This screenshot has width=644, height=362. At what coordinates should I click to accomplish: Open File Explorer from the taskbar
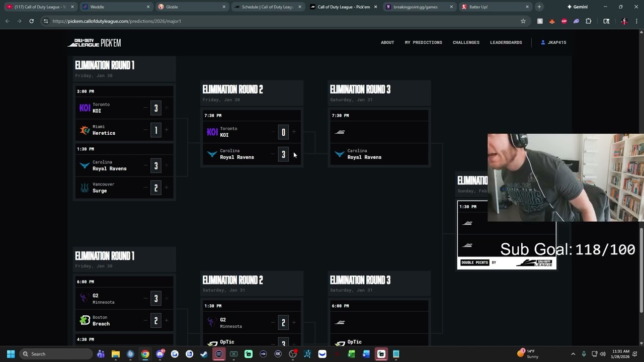coord(115,354)
